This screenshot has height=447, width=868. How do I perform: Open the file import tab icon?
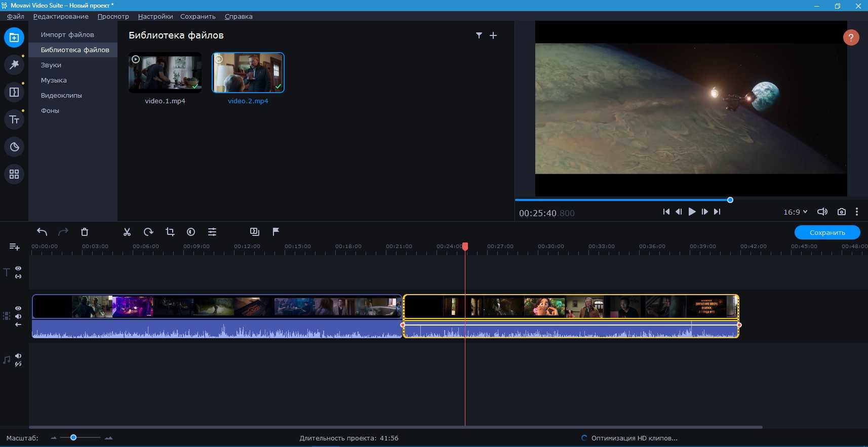[14, 37]
